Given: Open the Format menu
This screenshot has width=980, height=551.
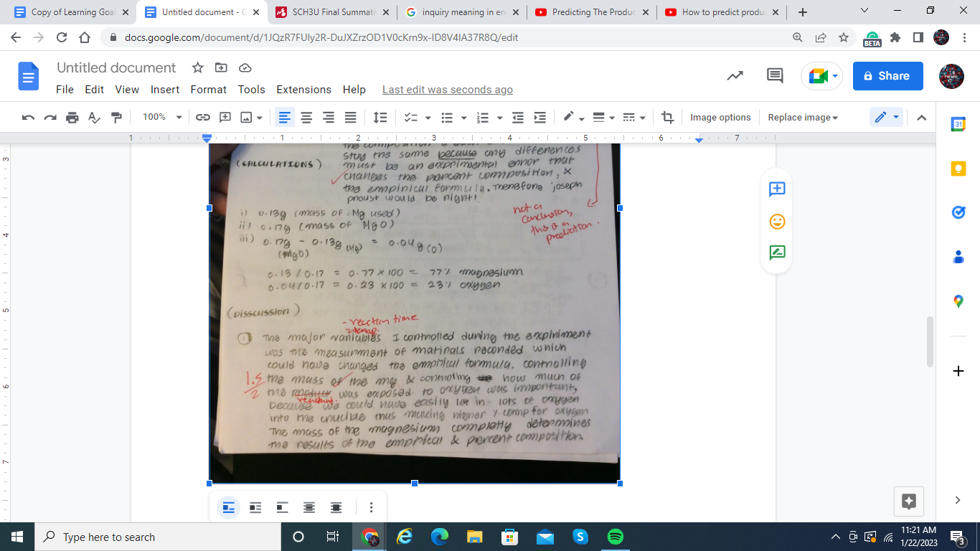Looking at the screenshot, I should (x=208, y=90).
